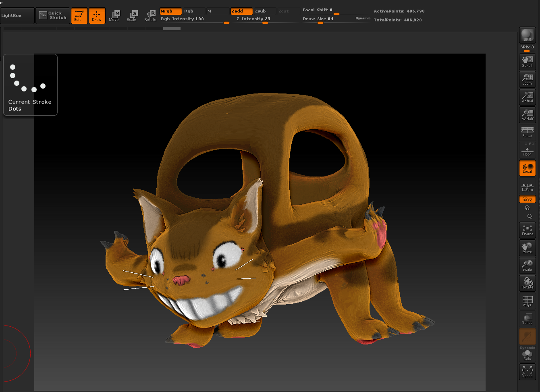Screen dimensions: 540x392
Task: Click the Zcut mode button
Action: coord(287,11)
